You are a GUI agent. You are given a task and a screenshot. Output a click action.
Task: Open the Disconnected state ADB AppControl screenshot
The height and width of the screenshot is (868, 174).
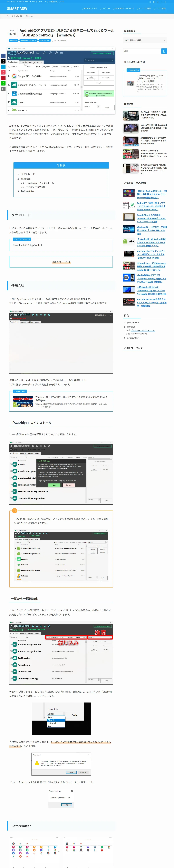pyautogui.click(x=61, y=342)
